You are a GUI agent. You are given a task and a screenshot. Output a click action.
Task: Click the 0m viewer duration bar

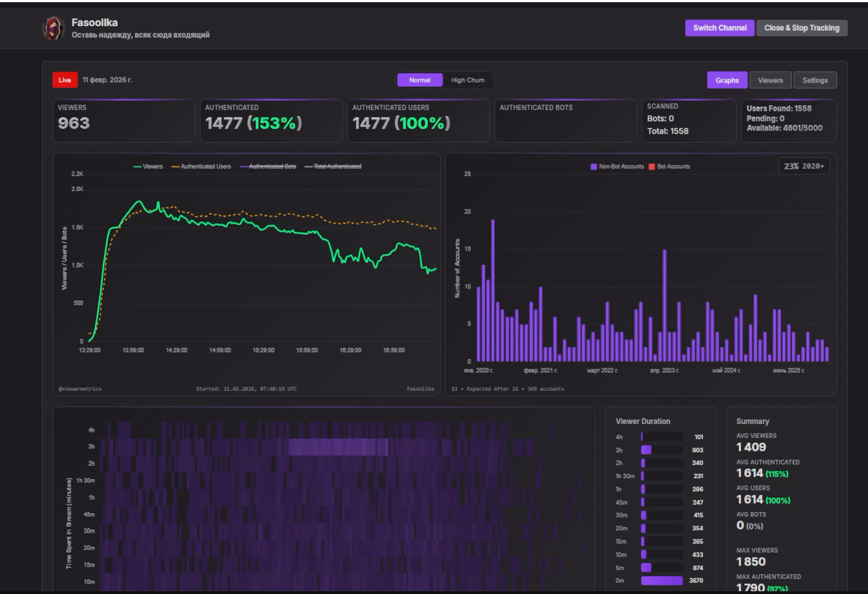662,581
